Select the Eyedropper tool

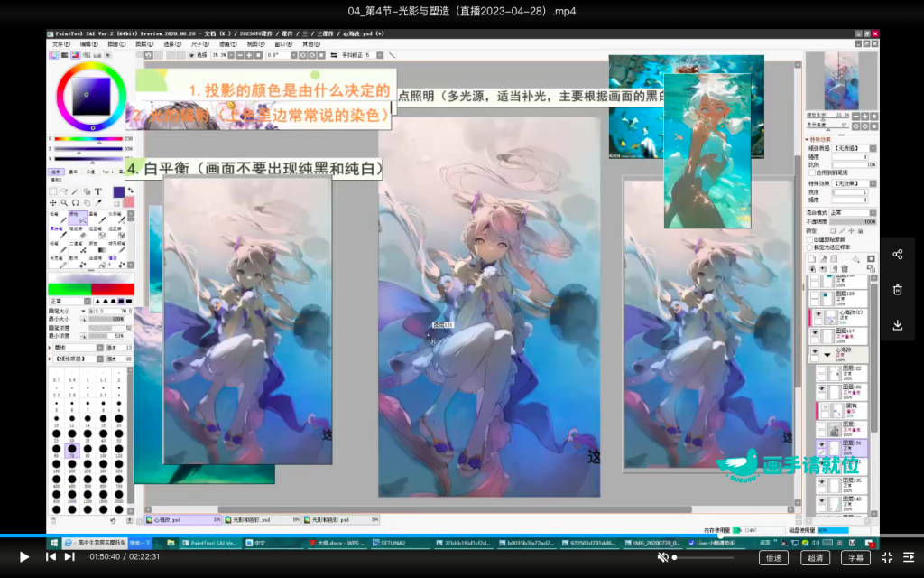point(97,202)
